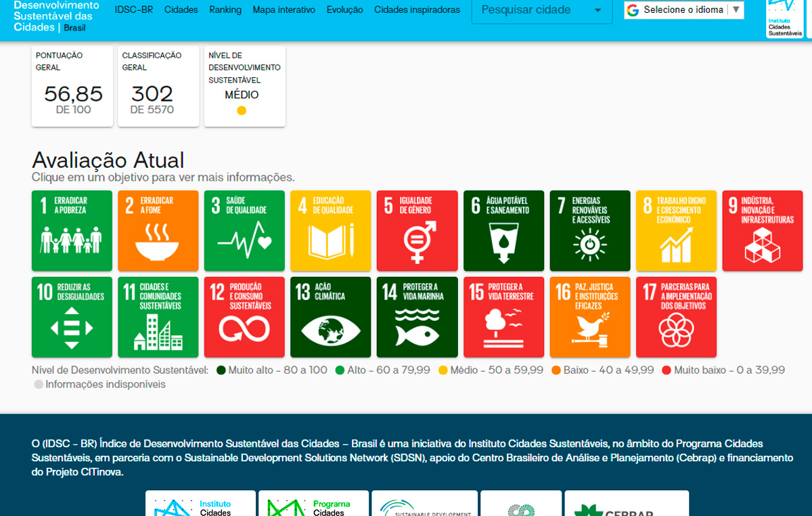Click the Instituto Cidades footer logo
Screen dimensions: 812x516
point(200,503)
